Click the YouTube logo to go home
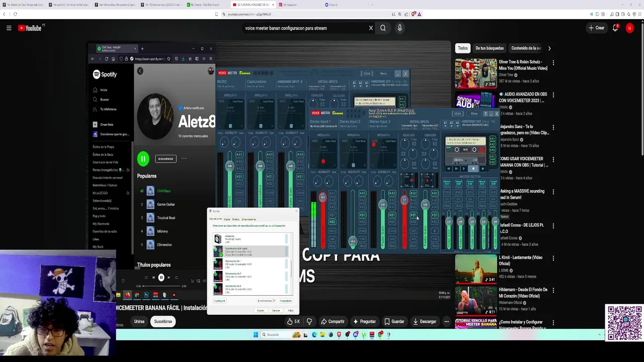The height and width of the screenshot is (362, 644). pyautogui.click(x=30, y=28)
